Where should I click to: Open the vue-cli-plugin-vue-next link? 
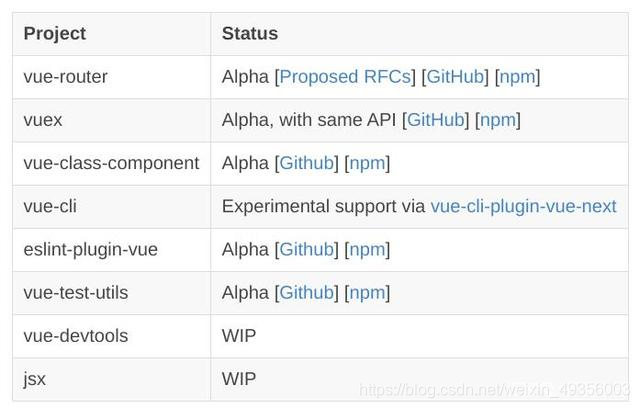pyautogui.click(x=523, y=206)
